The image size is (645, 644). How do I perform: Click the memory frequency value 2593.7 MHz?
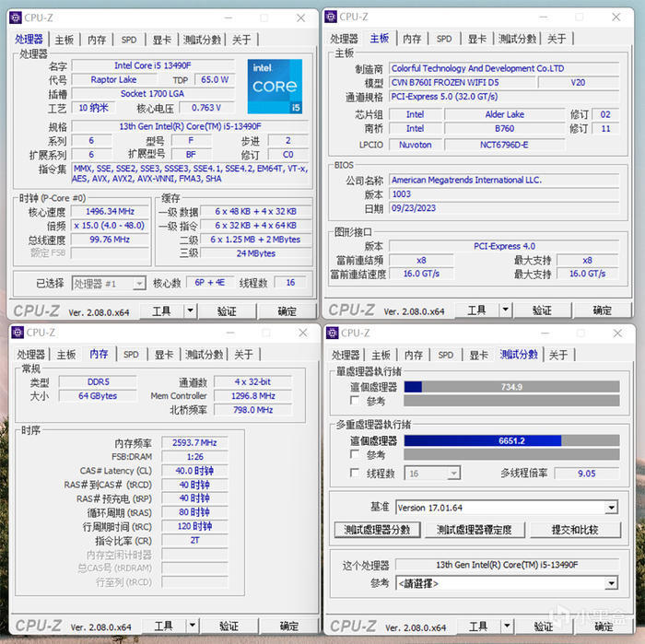click(194, 443)
